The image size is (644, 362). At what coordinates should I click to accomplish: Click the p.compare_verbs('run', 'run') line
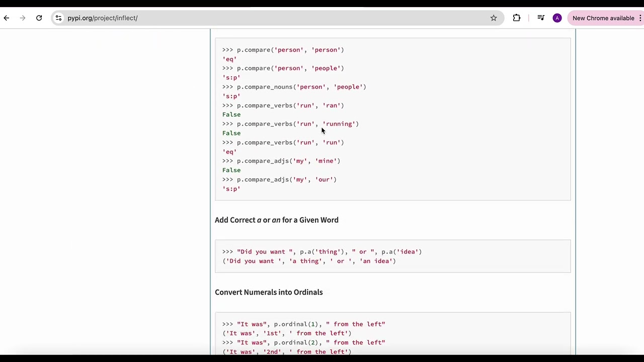pos(283,142)
